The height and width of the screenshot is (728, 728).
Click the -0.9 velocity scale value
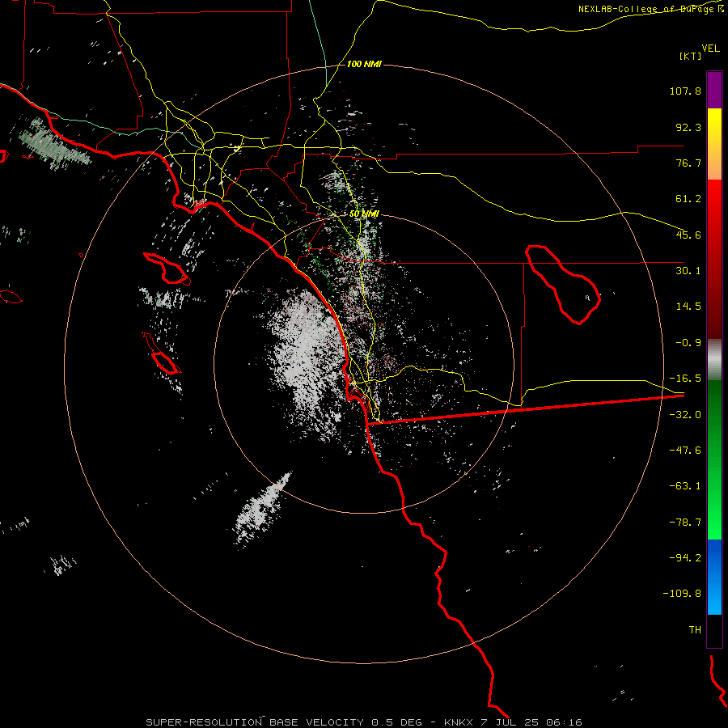coord(688,343)
